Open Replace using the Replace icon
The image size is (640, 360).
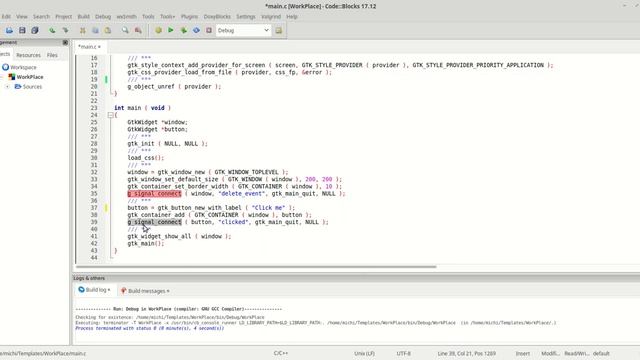pos(138,30)
